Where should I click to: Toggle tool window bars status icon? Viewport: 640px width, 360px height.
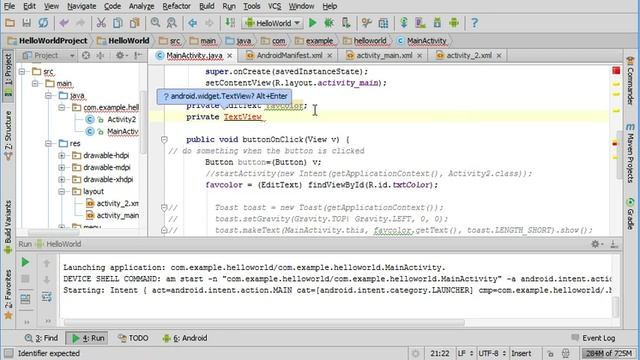pyautogui.click(x=9, y=353)
